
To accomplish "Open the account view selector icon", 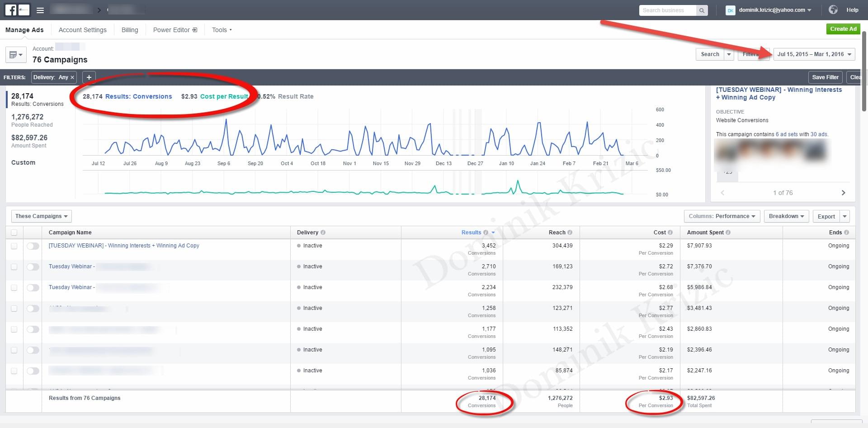I will point(16,55).
